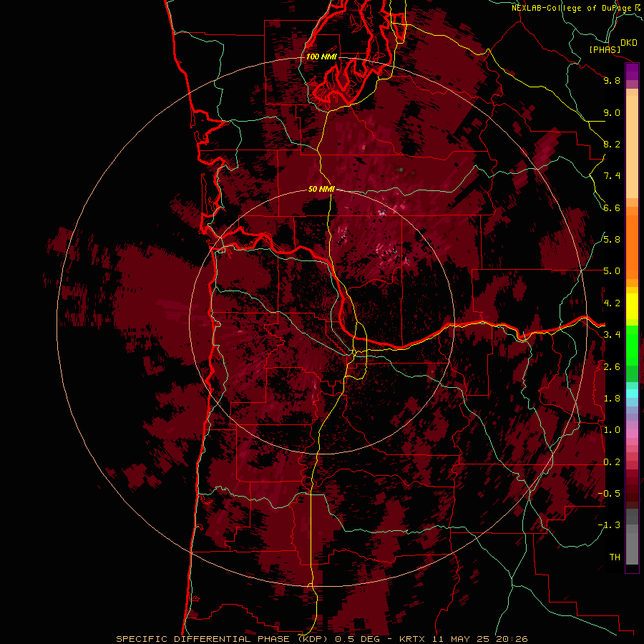Pick the bright green segment of the color bar
This screenshot has height=644, width=644.
click(632, 345)
